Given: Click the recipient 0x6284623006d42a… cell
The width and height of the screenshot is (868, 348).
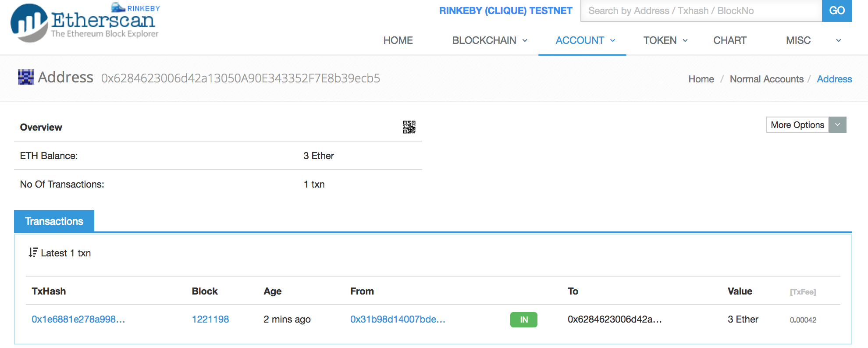Looking at the screenshot, I should 615,320.
